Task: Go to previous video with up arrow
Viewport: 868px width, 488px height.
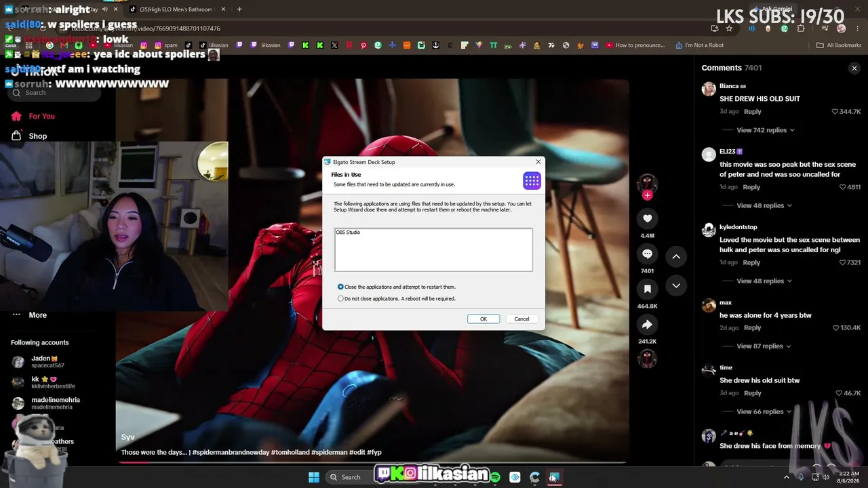Action: coord(676,256)
